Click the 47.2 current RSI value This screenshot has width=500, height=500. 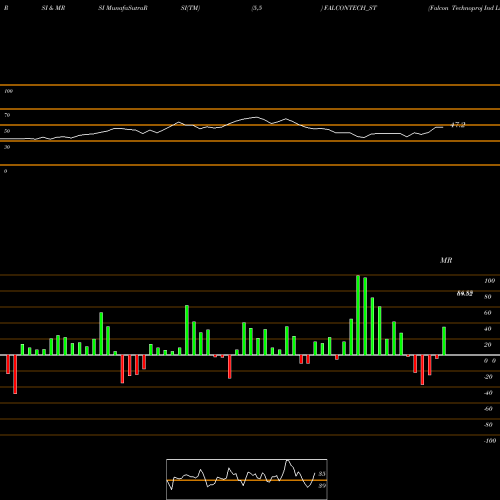458,125
